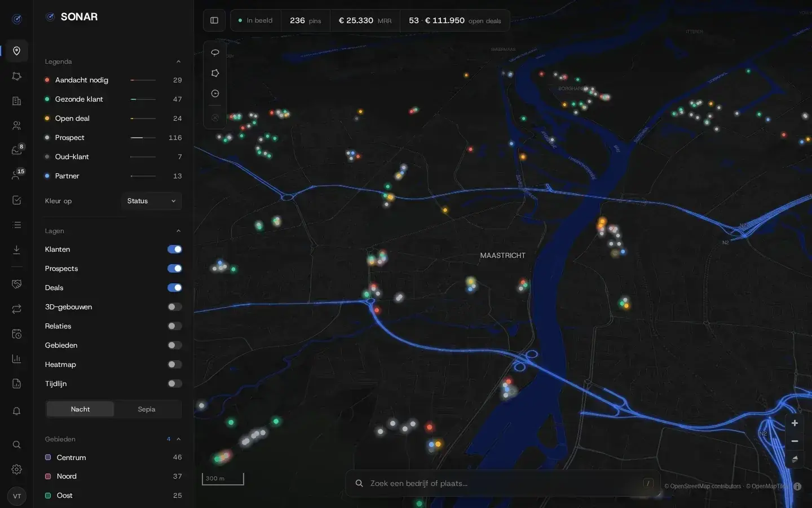Tick the Noord area checkbox
The image size is (812, 508).
[48, 476]
